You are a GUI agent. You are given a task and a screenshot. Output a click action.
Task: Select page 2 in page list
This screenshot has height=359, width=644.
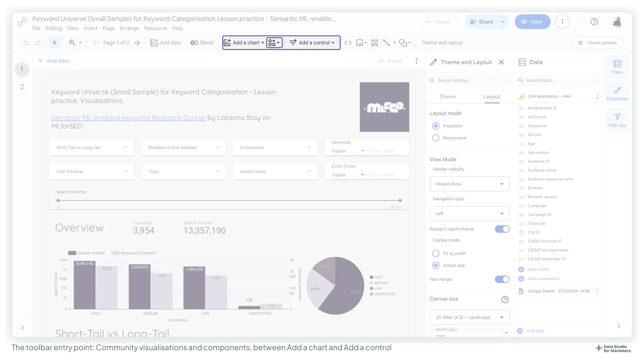(x=22, y=87)
